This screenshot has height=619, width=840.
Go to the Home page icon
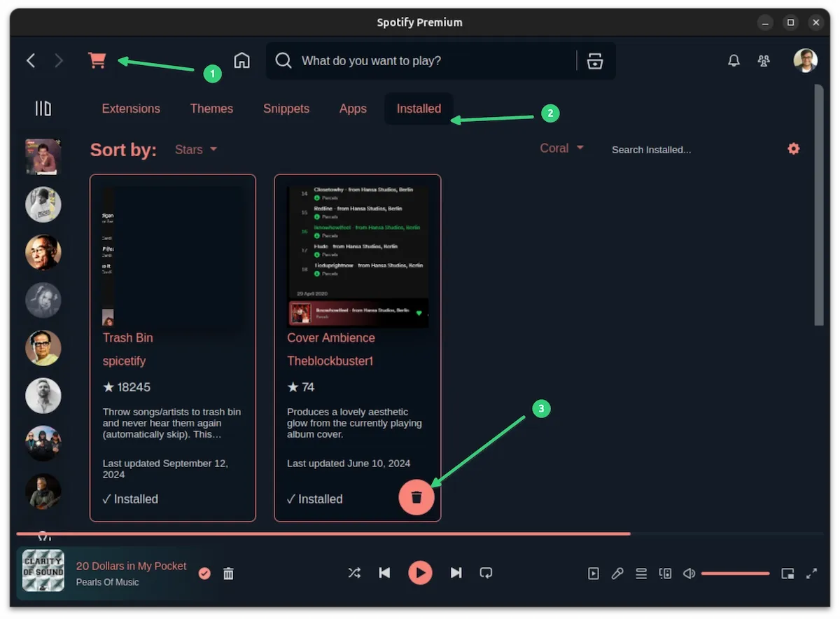[241, 60]
